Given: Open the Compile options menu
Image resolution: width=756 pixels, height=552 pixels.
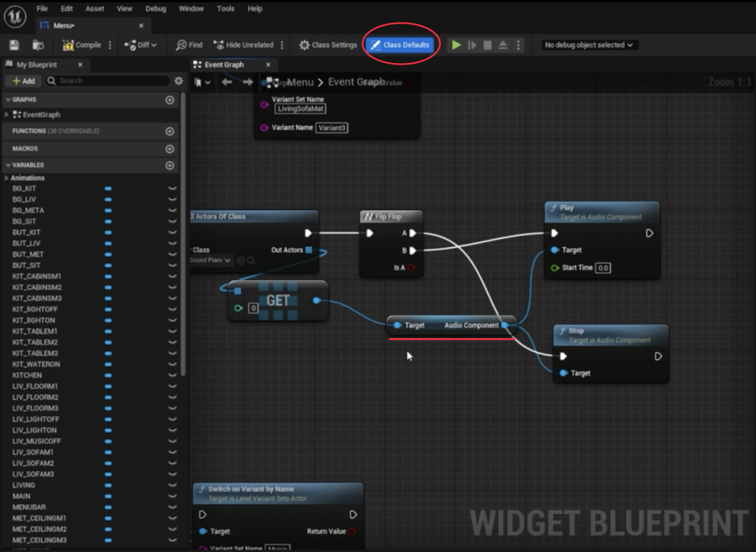Looking at the screenshot, I should pos(110,45).
